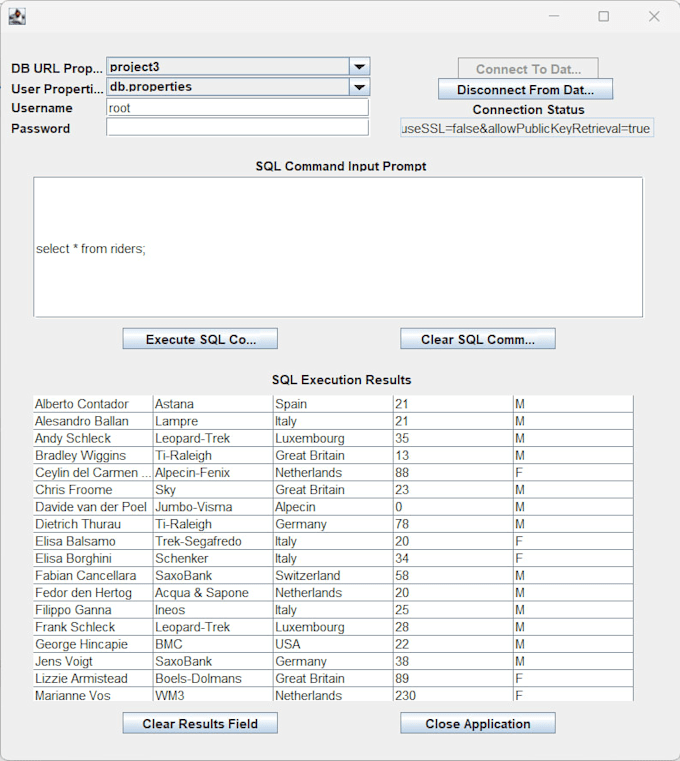Click the value 78 cell
Image resolution: width=680 pixels, height=761 pixels.
tap(453, 524)
